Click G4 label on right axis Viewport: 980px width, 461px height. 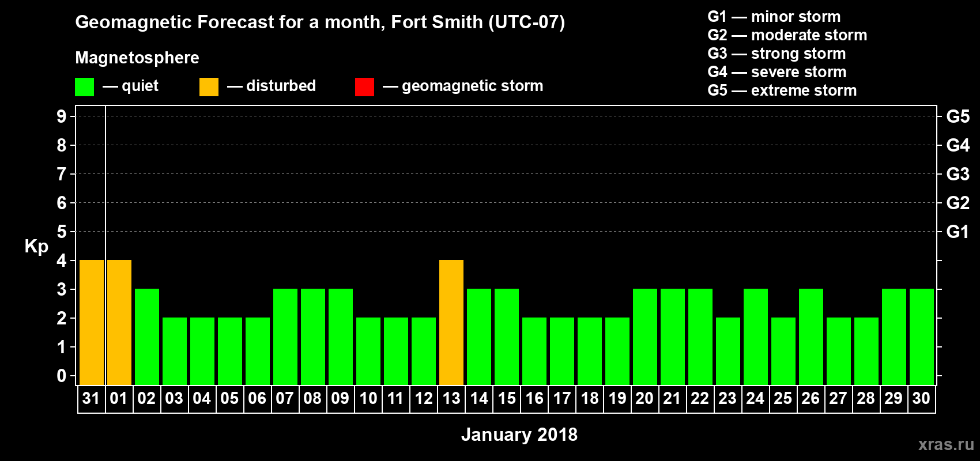click(x=958, y=145)
